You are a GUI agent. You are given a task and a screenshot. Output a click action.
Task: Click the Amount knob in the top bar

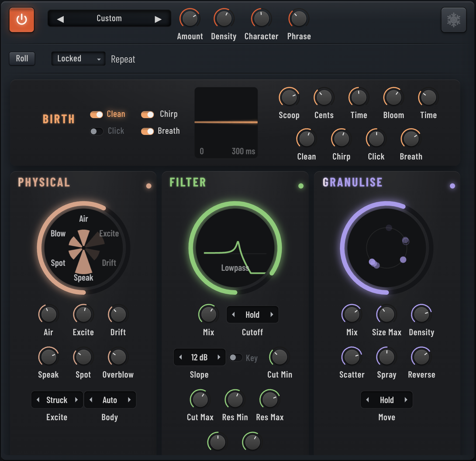[190, 18]
